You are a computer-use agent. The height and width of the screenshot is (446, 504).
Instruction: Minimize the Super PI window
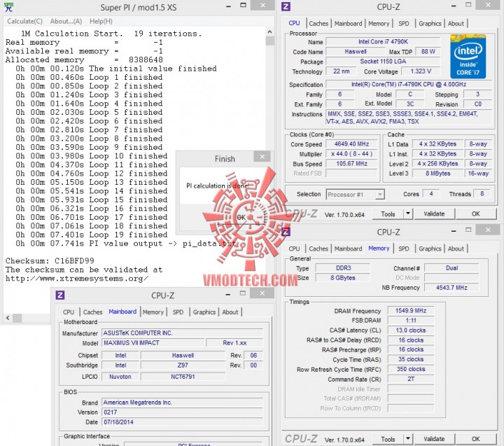[x=228, y=6]
